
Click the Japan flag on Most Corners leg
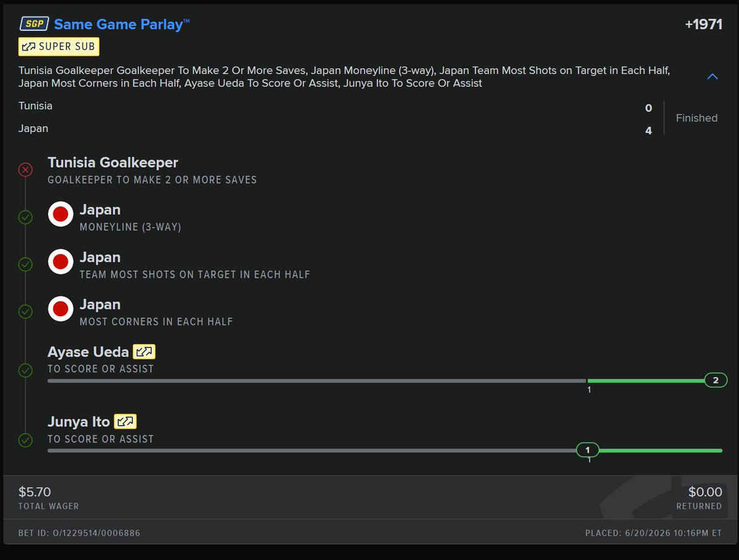pyautogui.click(x=60, y=309)
